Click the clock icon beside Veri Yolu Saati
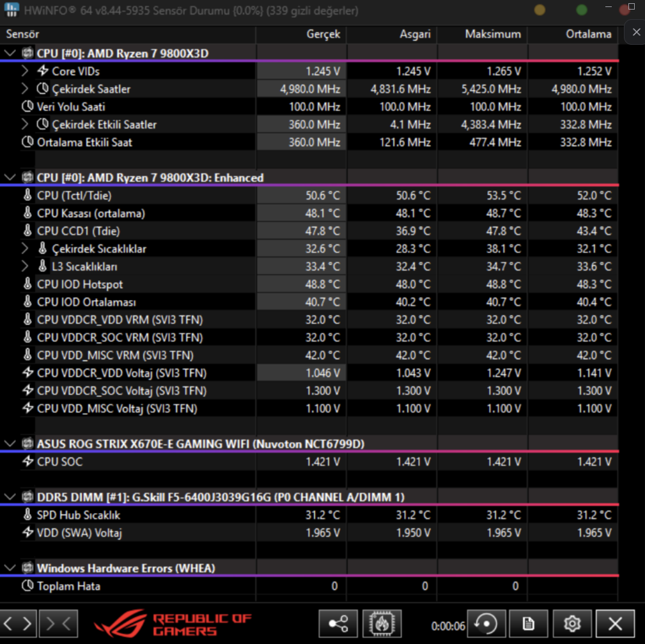645x644 pixels. coord(27,106)
